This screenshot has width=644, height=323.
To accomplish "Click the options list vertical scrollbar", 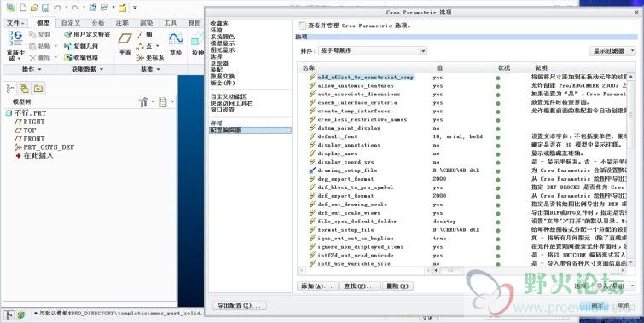I will coord(631,169).
